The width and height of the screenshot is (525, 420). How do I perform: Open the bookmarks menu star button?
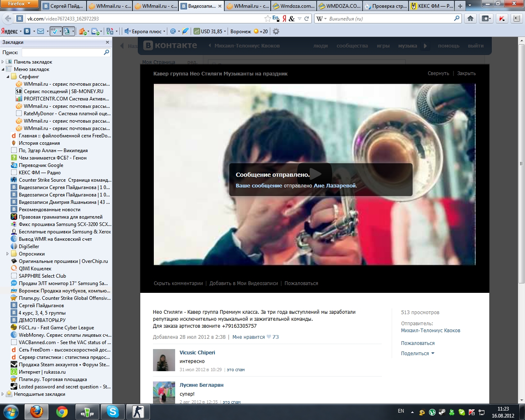pos(486,18)
